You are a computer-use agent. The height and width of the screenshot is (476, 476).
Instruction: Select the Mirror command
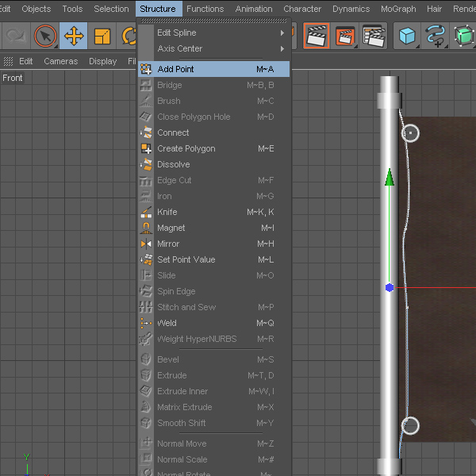[x=213, y=244]
